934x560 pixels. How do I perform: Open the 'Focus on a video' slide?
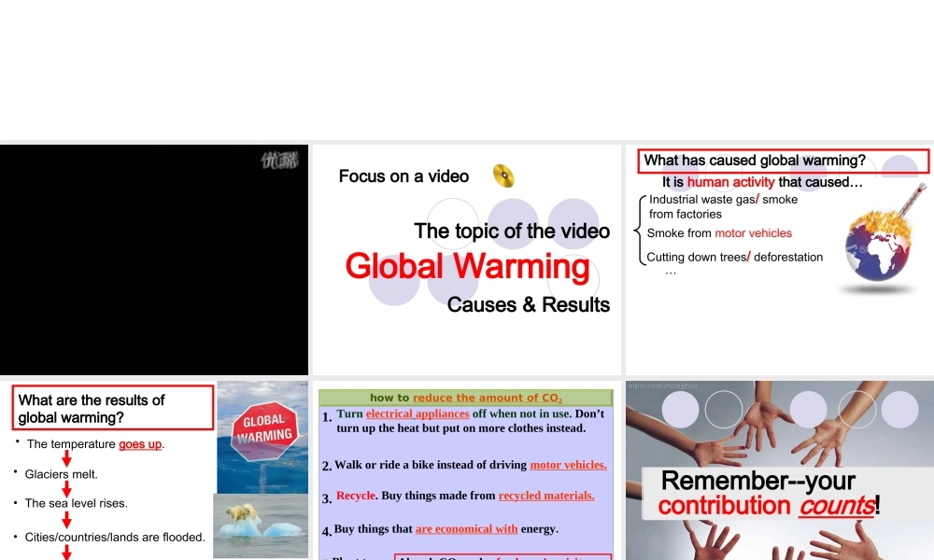point(466,259)
